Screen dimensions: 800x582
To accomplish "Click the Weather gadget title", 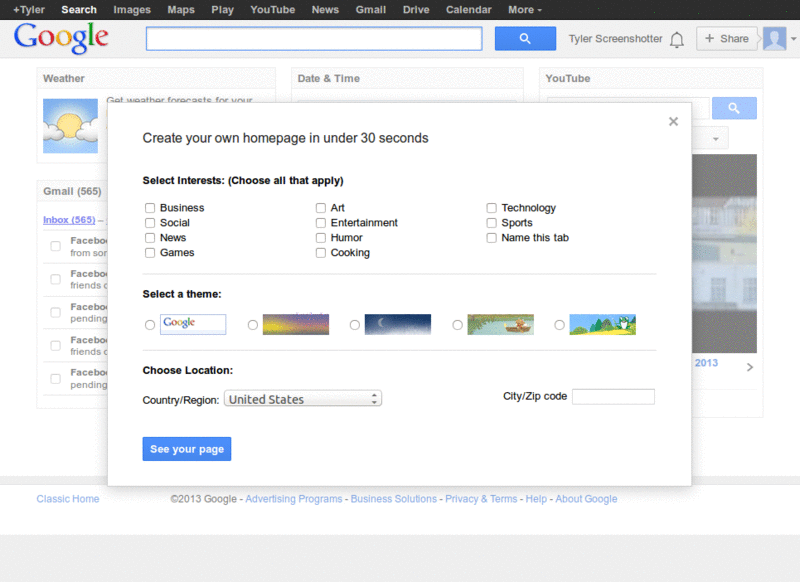I will [64, 79].
